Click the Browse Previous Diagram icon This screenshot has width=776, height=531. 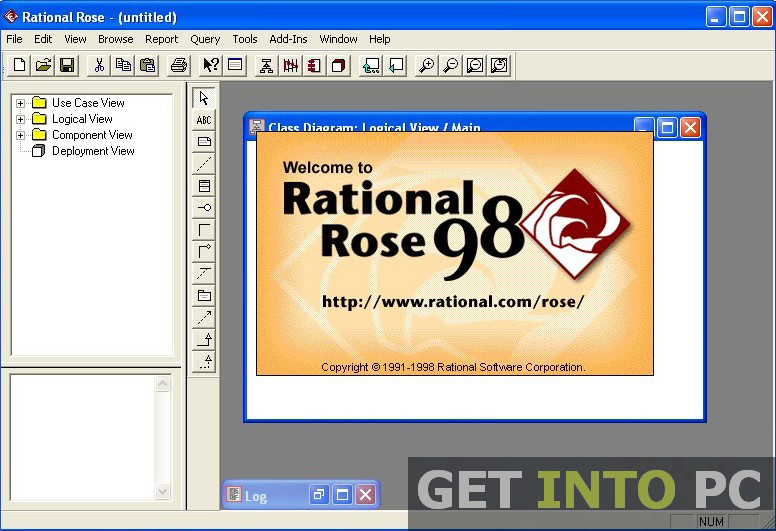coord(395,65)
